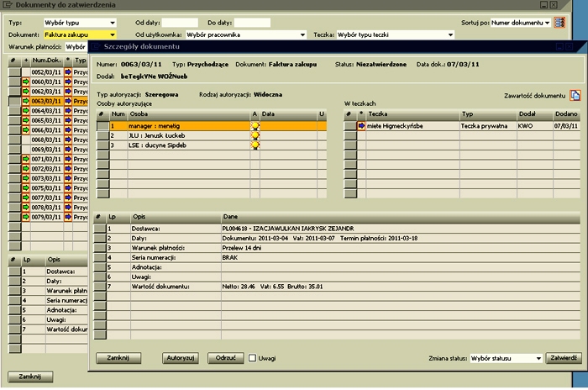588x390 pixels.
Task: Toggle the Uwagi checkbox
Action: 252,358
